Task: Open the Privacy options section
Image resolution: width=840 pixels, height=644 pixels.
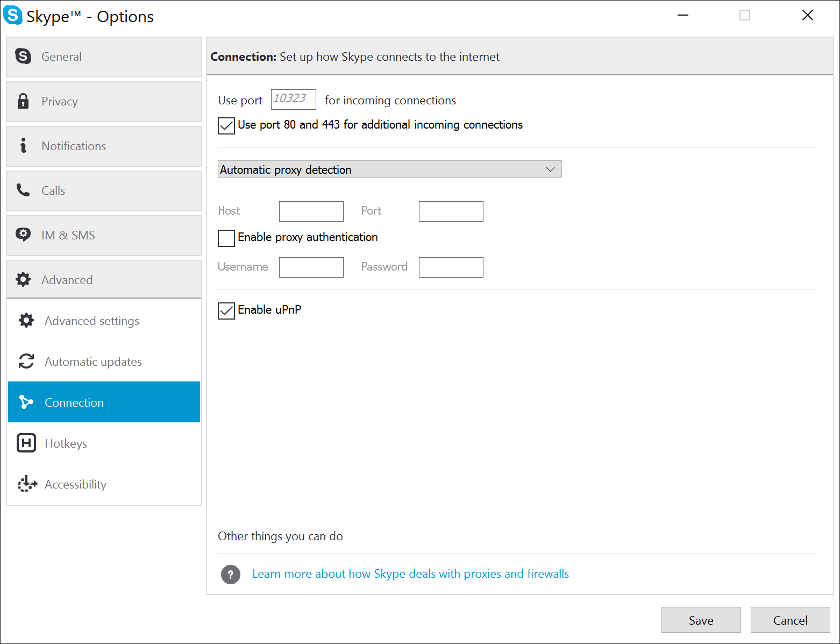Action: (104, 101)
